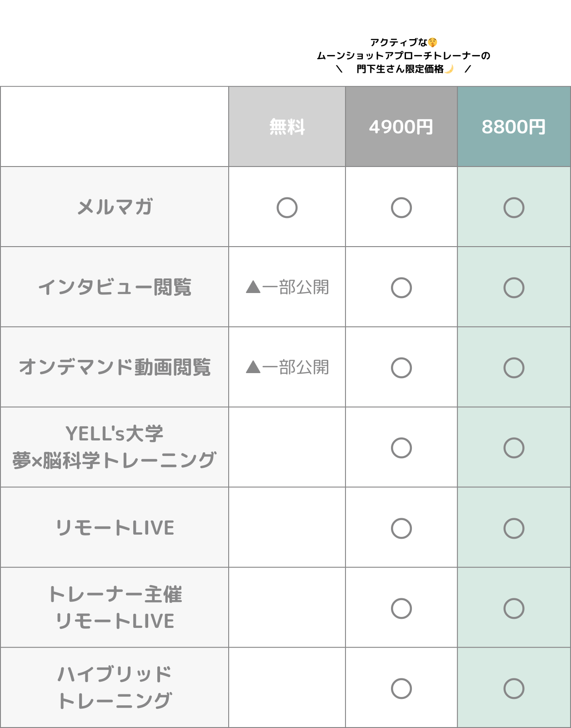Click the 4900円 circle in メルマガ row
This screenshot has height=728, width=571.
(401, 207)
